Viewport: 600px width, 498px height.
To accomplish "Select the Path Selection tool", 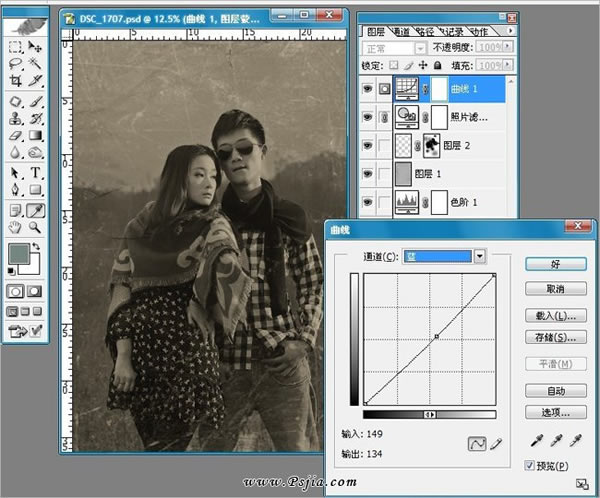I will (15, 173).
